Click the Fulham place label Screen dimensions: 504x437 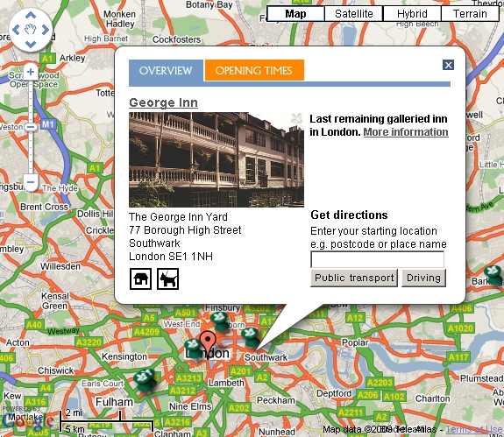pos(115,402)
